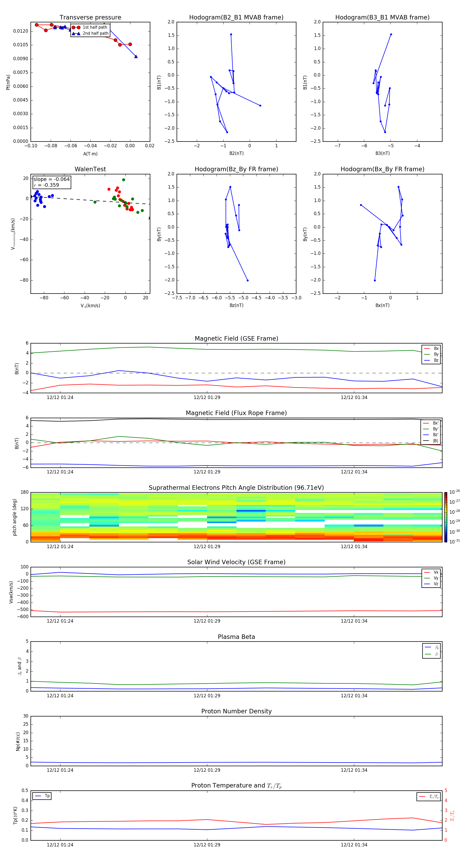Click the Bx' legend entry in Flux Rope plot
This screenshot has height=868, width=473.
[x=431, y=423]
